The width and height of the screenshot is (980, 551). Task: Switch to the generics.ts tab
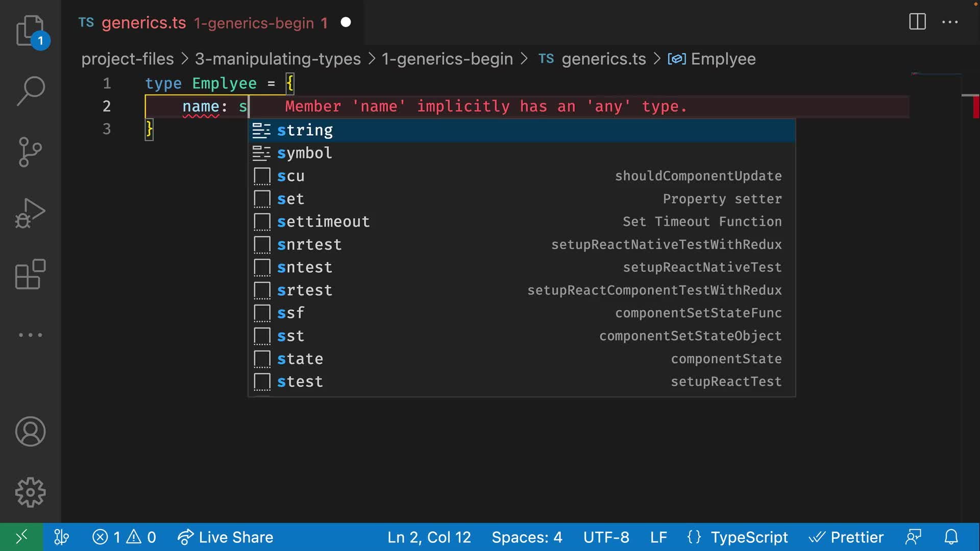click(x=143, y=22)
